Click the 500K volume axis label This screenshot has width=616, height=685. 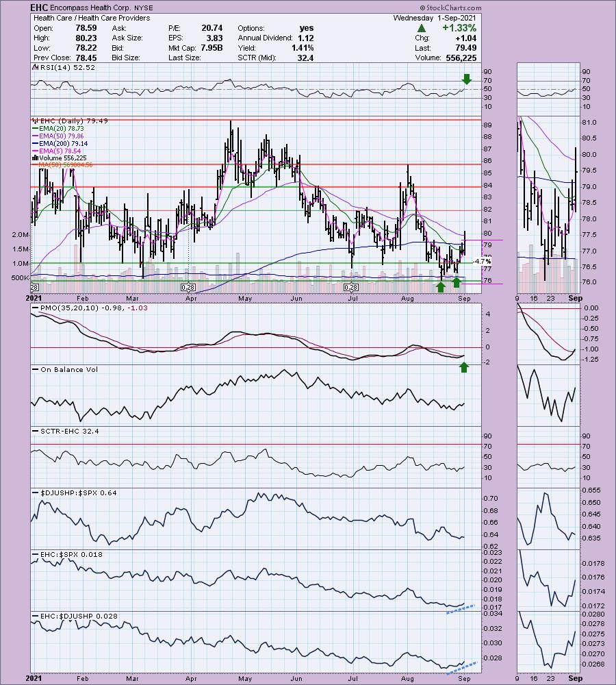[x=20, y=278]
